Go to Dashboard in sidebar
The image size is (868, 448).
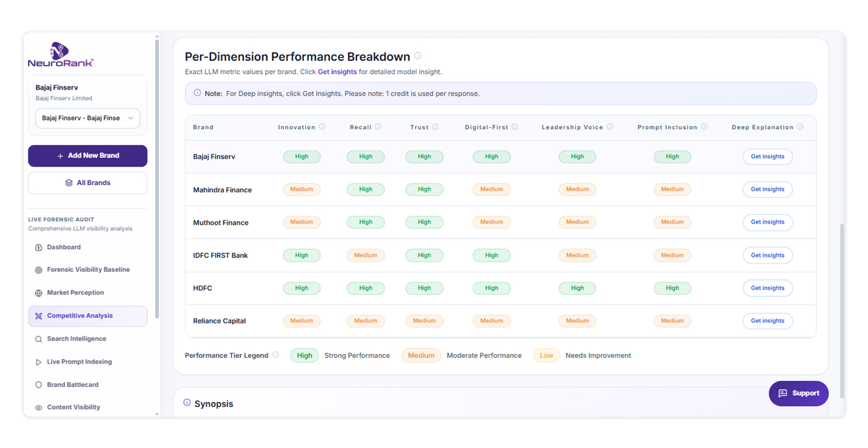click(63, 247)
